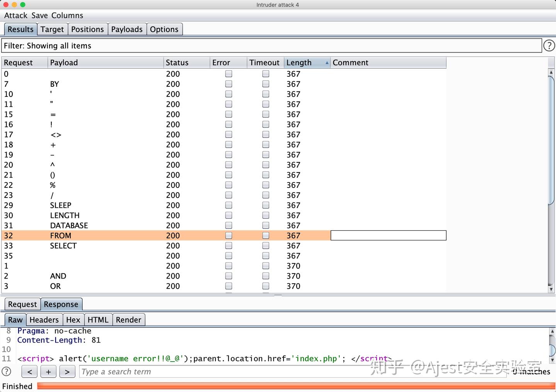556x392 pixels.
Task: Go to the previous search match
Action: click(x=30, y=372)
